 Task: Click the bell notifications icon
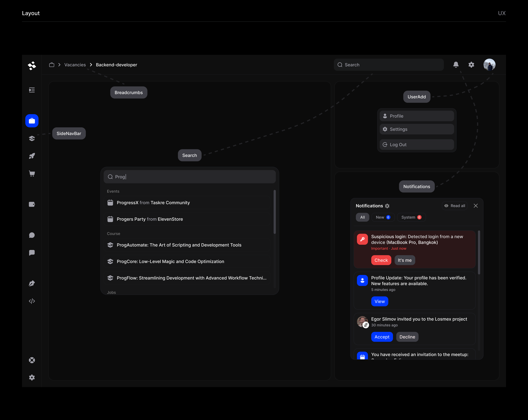(x=456, y=65)
